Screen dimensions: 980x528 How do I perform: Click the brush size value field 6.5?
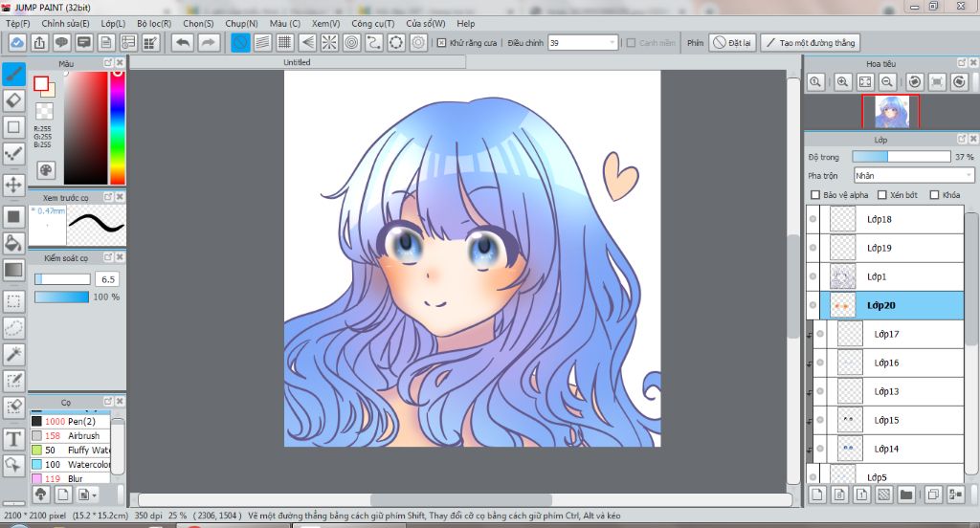107,279
